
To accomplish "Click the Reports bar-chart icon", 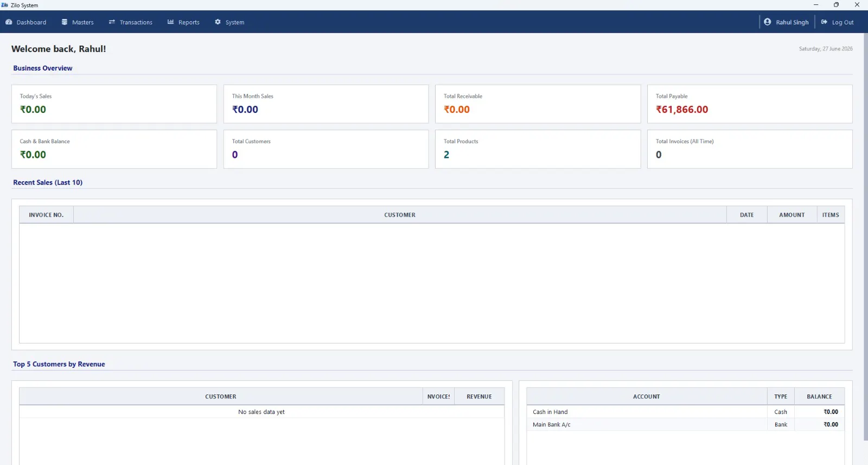I will (170, 22).
